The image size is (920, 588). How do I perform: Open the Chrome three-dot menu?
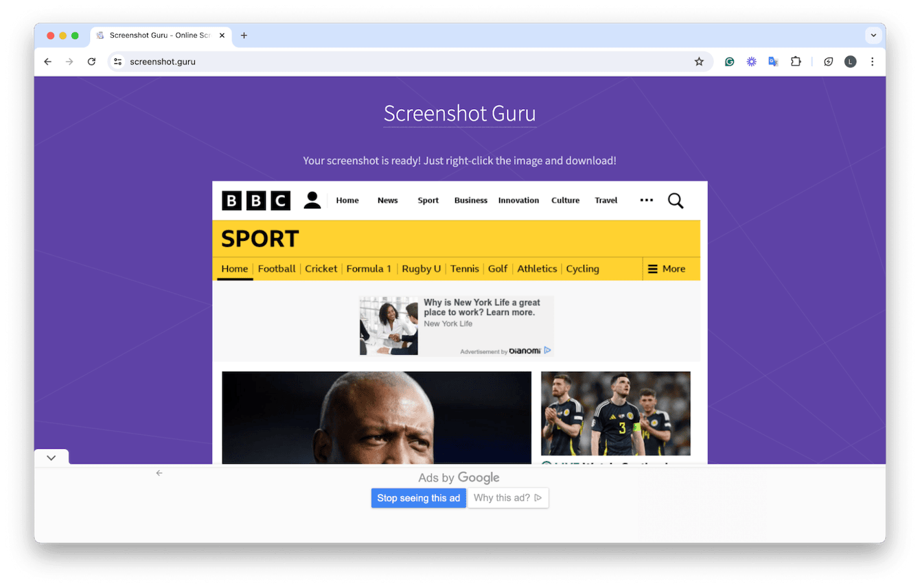872,62
